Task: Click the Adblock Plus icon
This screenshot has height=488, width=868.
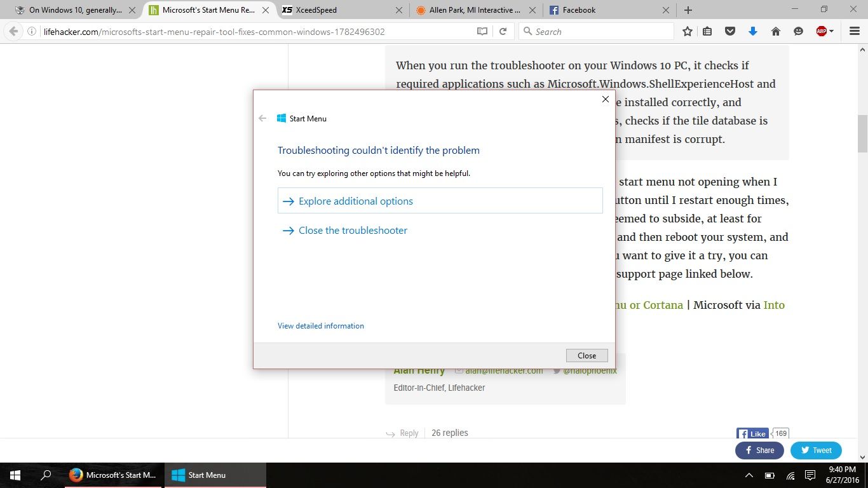Action: (x=821, y=31)
